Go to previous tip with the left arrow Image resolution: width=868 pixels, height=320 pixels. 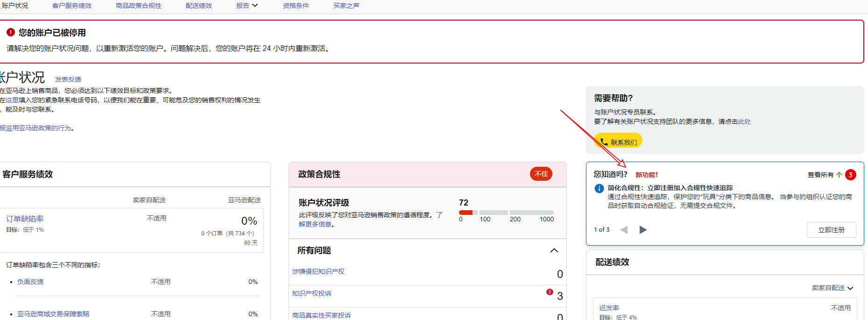coord(624,230)
